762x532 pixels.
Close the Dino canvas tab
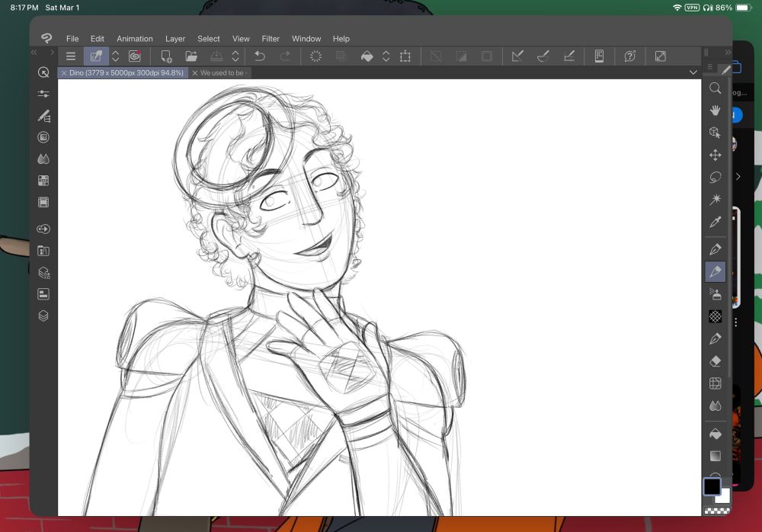click(63, 73)
